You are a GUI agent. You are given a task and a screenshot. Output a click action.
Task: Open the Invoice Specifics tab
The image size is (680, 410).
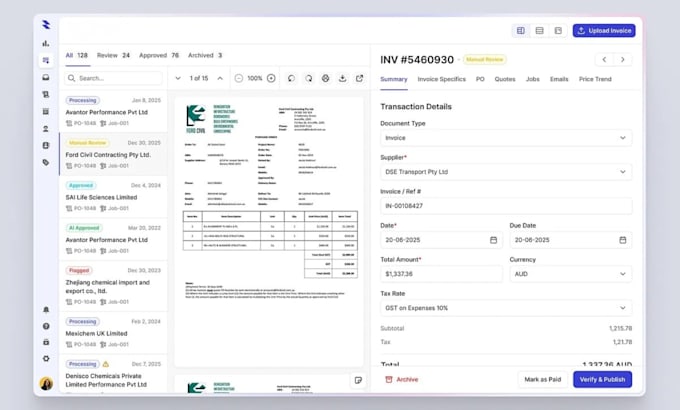point(441,79)
